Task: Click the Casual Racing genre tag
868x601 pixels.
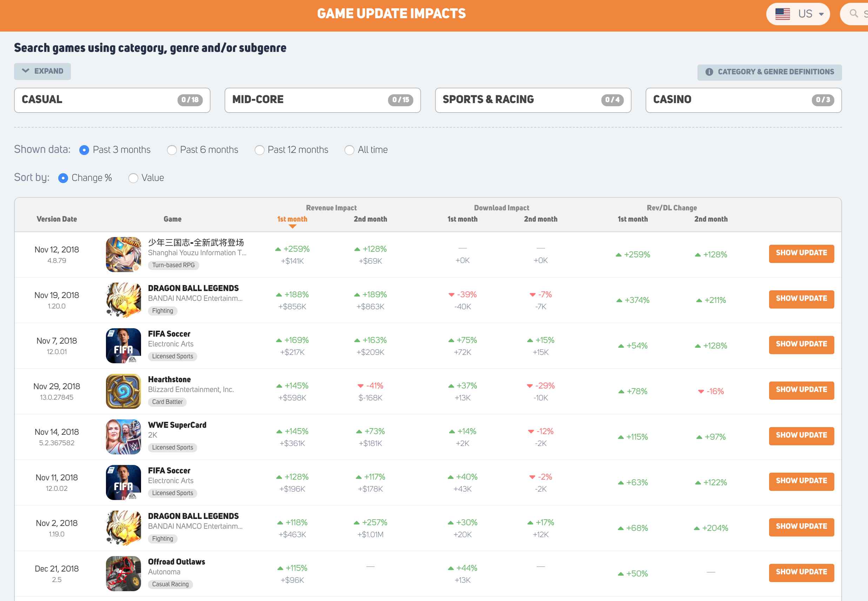Action: coord(170,585)
